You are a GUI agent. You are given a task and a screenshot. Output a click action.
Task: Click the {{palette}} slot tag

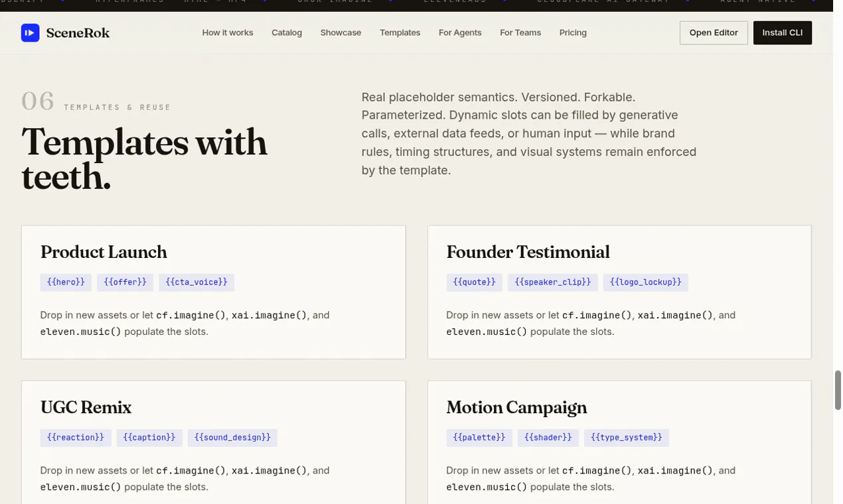tap(479, 437)
